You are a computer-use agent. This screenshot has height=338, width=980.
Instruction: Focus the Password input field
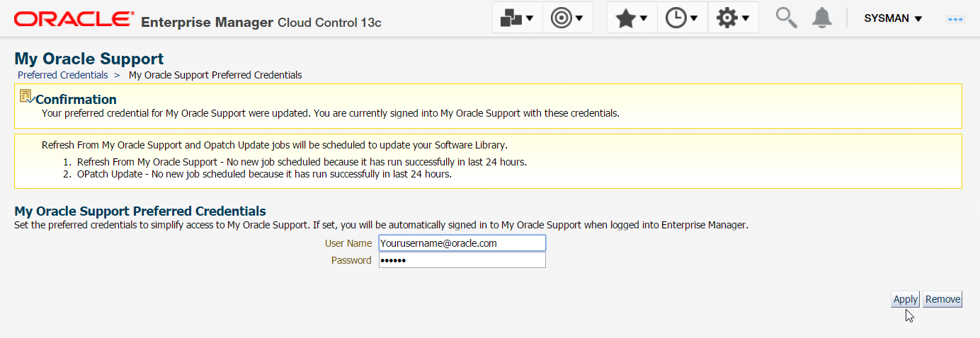coord(462,260)
